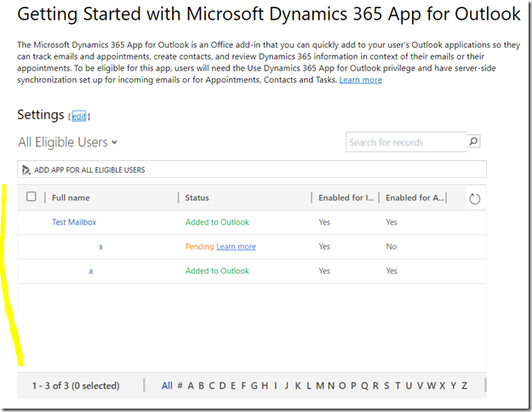532x412 pixels.
Task: Click the Pending status text
Action: (x=199, y=246)
